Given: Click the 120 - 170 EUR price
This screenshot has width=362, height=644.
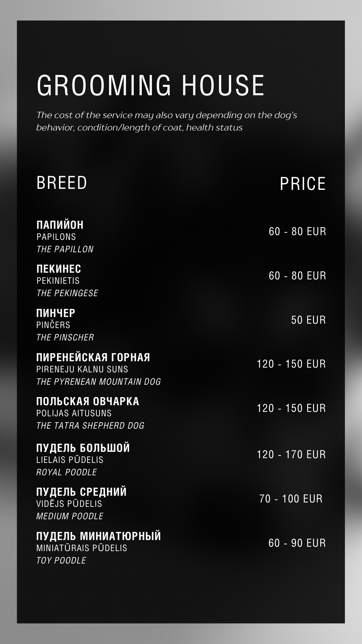Looking at the screenshot, I should click(291, 454).
